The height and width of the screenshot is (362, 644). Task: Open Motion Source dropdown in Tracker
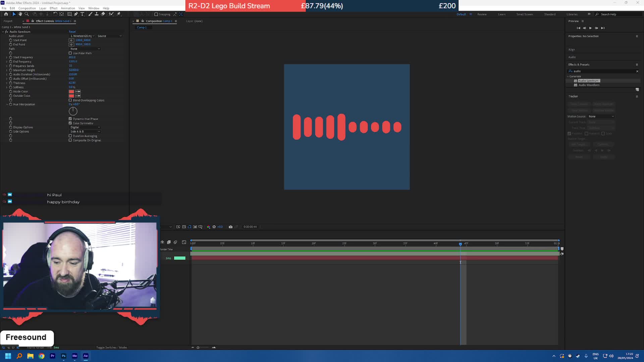point(601,116)
